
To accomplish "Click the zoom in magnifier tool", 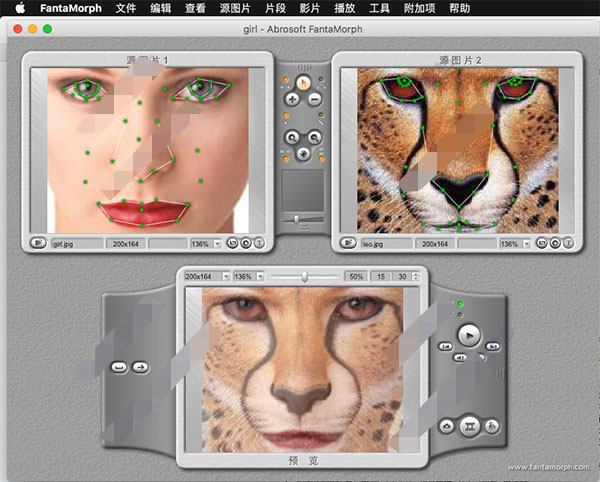I will tap(291, 135).
